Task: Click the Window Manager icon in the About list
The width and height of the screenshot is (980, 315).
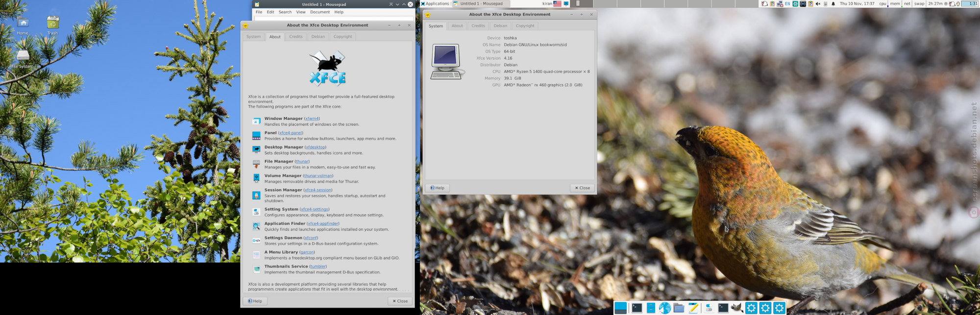Action: click(x=256, y=121)
